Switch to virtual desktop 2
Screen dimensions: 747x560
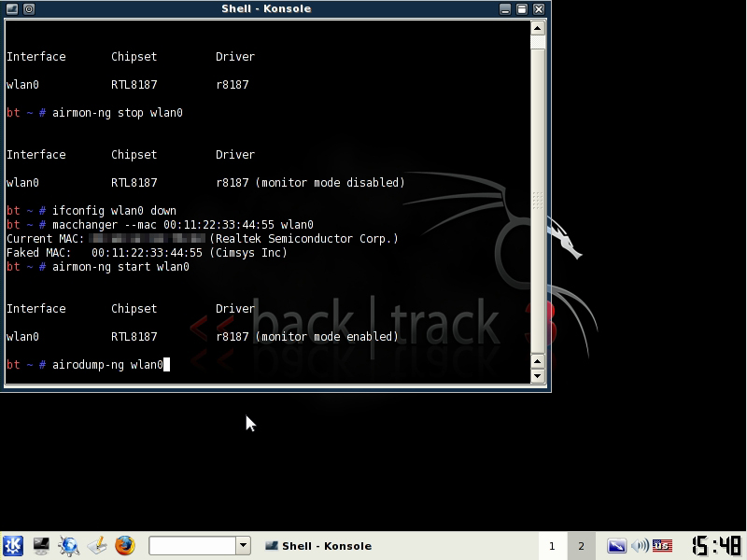pyautogui.click(x=581, y=546)
